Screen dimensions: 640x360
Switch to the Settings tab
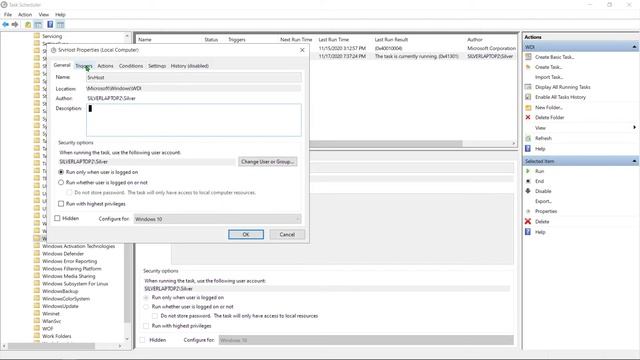click(157, 66)
